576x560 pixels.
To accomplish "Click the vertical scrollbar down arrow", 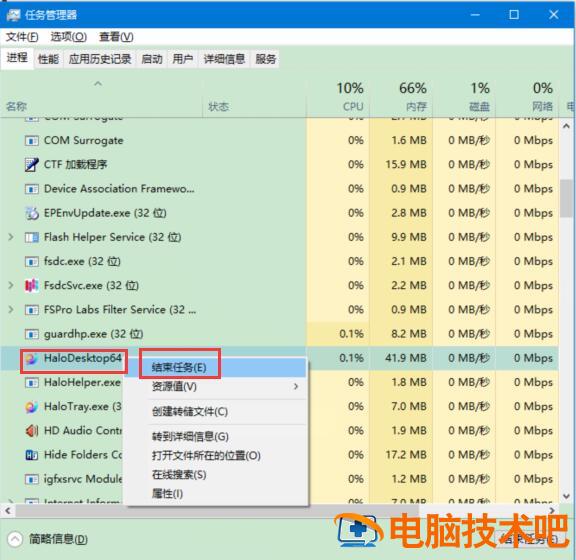I will (x=567, y=496).
